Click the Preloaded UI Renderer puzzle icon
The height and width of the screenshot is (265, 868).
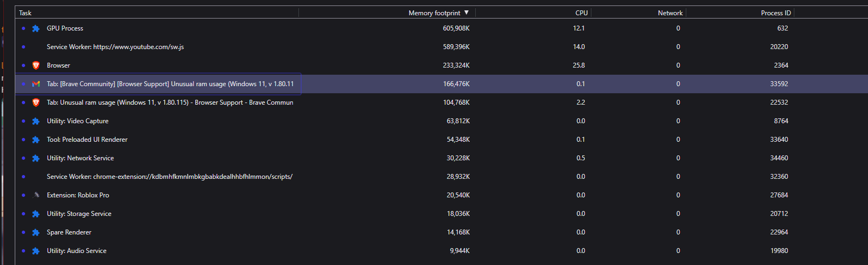click(x=36, y=140)
